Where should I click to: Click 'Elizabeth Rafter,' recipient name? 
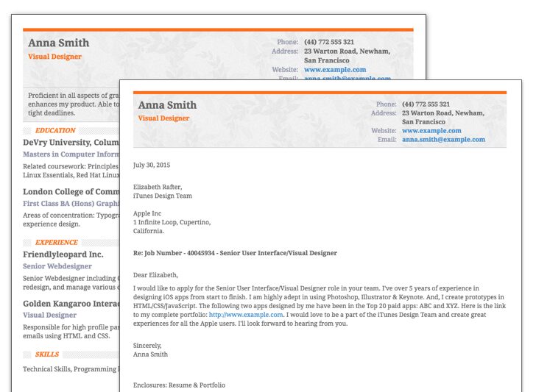click(x=158, y=187)
